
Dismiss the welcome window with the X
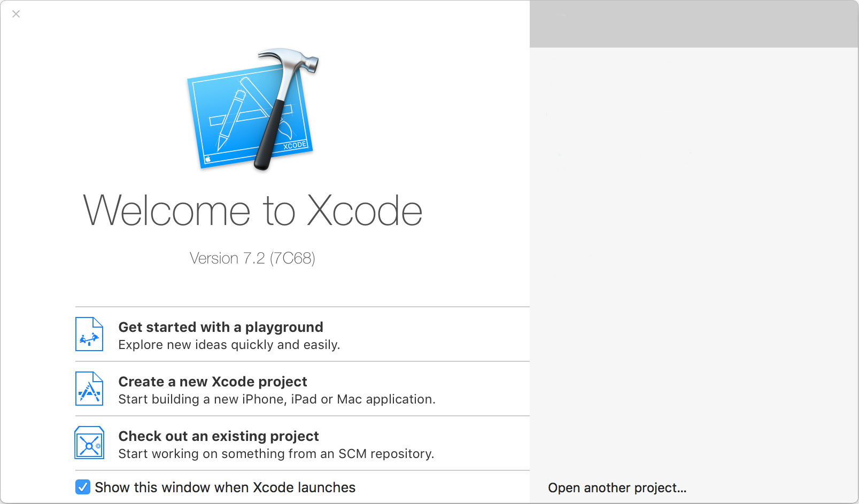pos(16,14)
